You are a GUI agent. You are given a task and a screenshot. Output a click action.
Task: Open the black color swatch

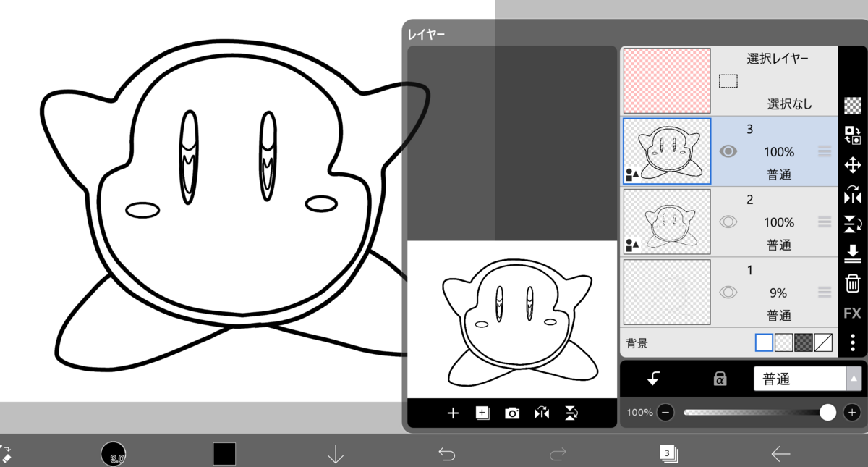pyautogui.click(x=224, y=454)
